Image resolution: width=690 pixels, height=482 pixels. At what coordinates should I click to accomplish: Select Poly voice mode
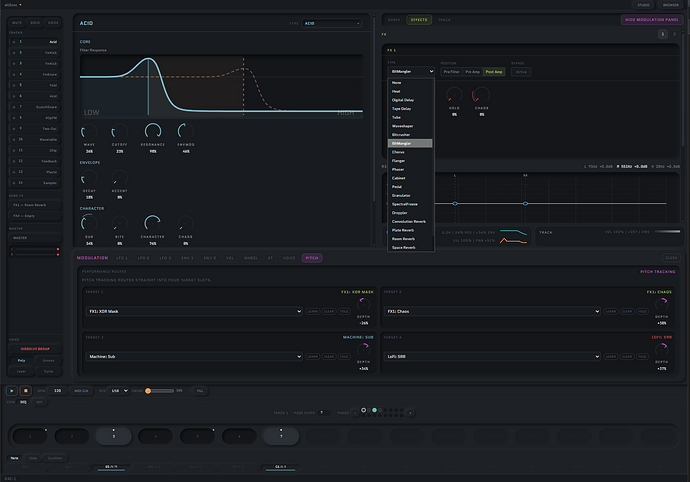[21, 361]
